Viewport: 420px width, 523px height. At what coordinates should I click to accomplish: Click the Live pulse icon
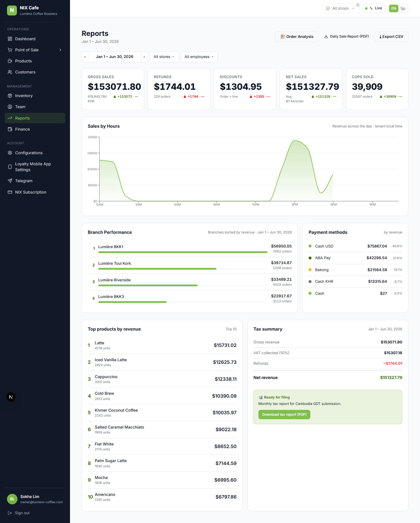point(371,8)
